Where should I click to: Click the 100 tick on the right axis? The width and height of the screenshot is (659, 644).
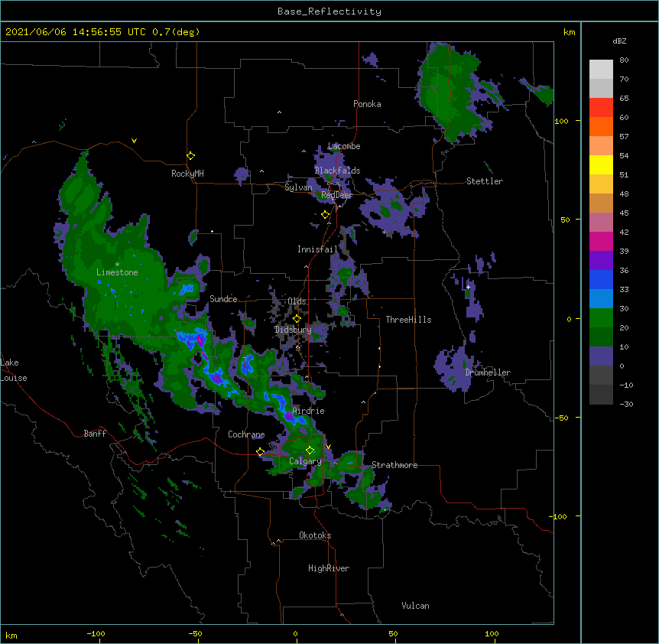point(561,121)
